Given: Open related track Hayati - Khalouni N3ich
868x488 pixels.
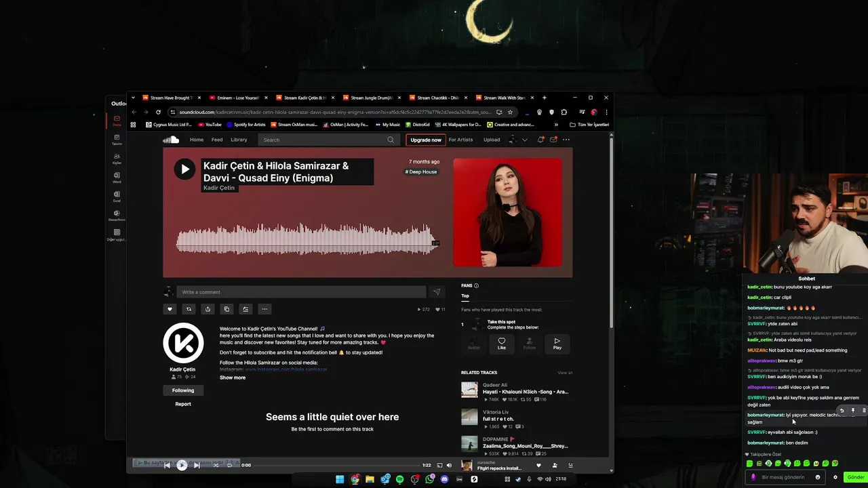Looking at the screenshot, I should (526, 392).
